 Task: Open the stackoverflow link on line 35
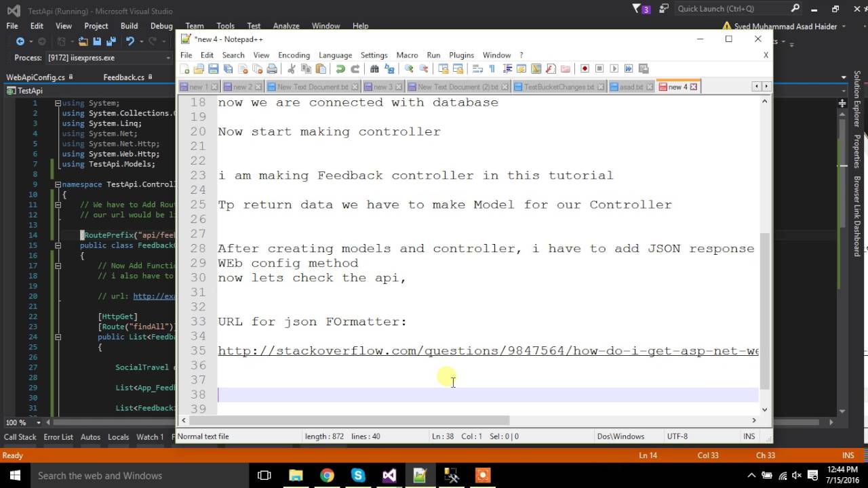click(x=488, y=351)
